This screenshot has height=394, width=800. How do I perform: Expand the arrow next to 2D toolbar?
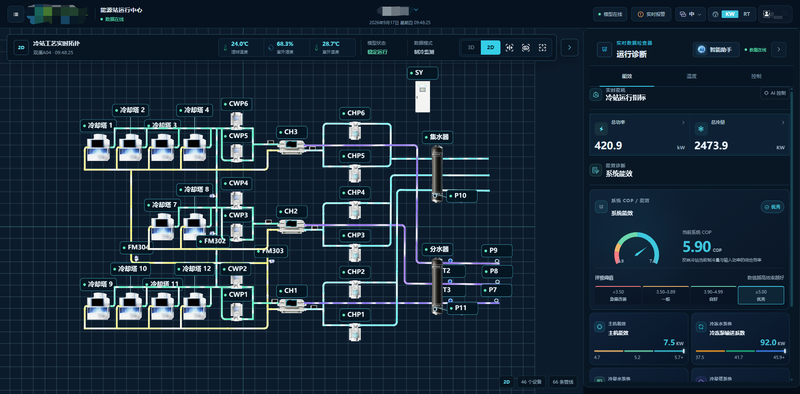pos(569,47)
